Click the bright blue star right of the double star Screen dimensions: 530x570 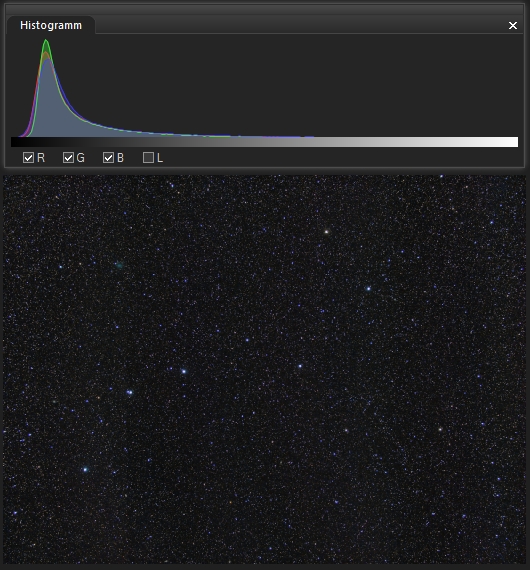pos(184,372)
